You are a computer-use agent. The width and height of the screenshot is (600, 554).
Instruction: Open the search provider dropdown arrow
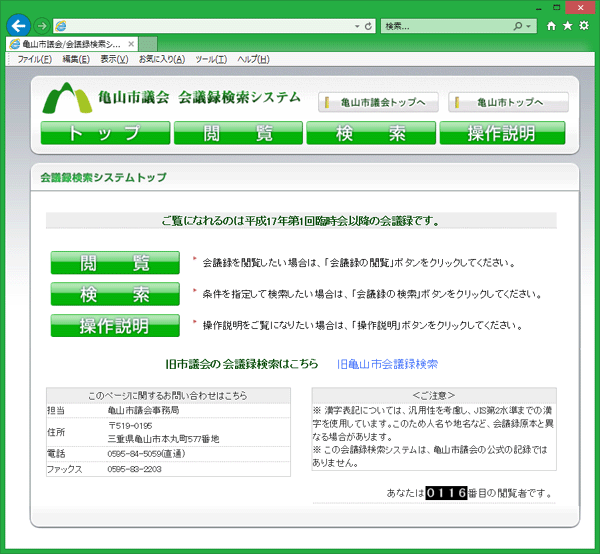[528, 26]
